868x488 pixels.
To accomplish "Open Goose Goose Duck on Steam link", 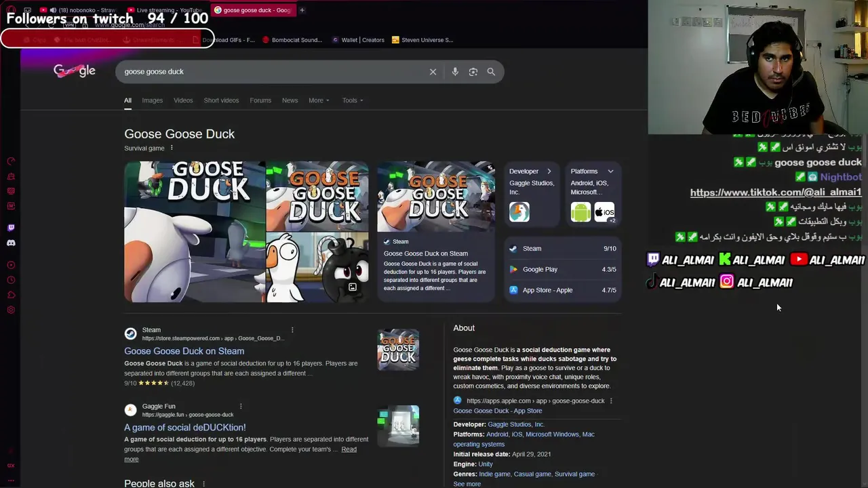I will tap(184, 351).
